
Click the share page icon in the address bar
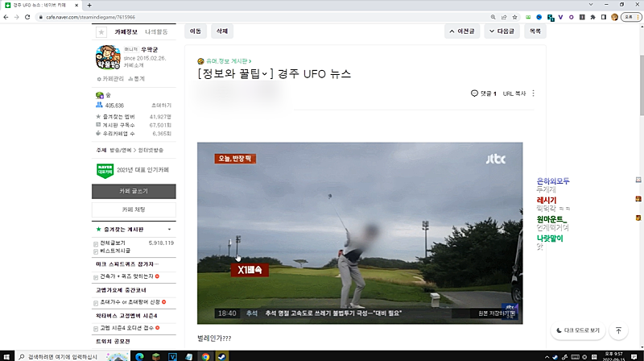pos(504,17)
